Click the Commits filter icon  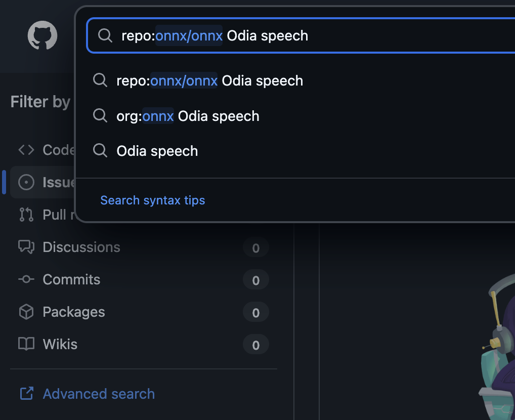26,279
